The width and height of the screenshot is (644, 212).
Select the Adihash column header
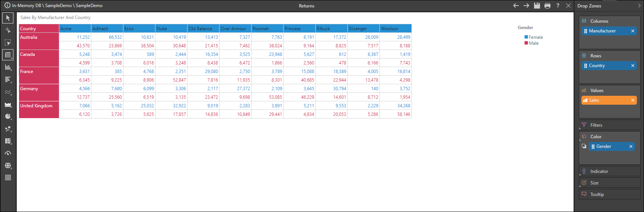pos(107,29)
